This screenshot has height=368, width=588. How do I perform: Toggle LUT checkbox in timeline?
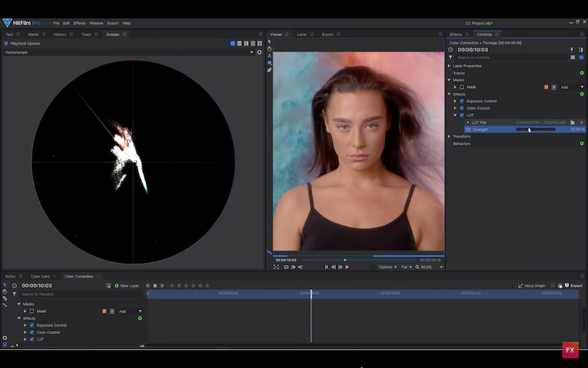pyautogui.click(x=32, y=339)
